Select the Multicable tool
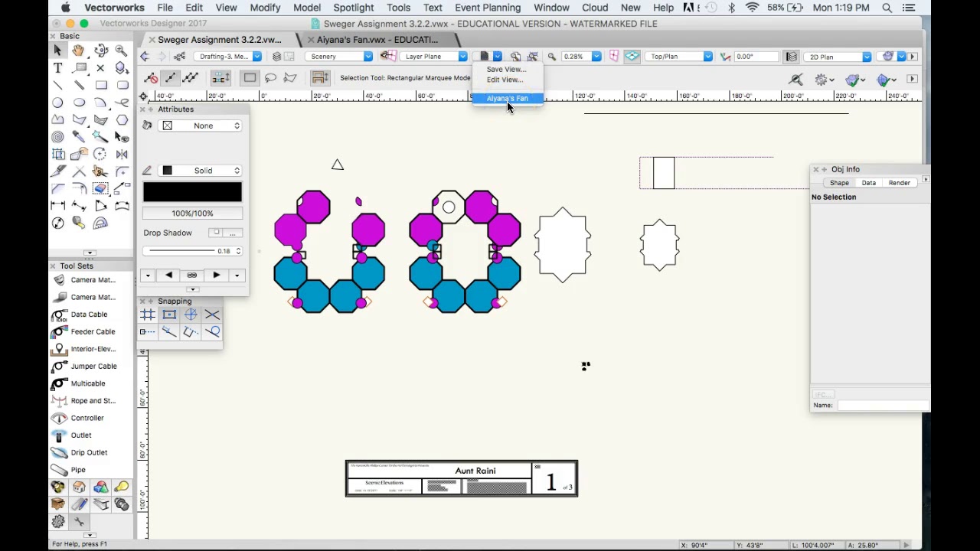Screen dimensions: 980x551 [89, 383]
